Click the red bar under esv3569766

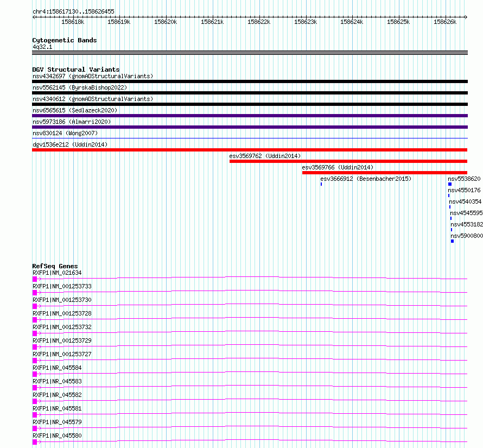[385, 173]
